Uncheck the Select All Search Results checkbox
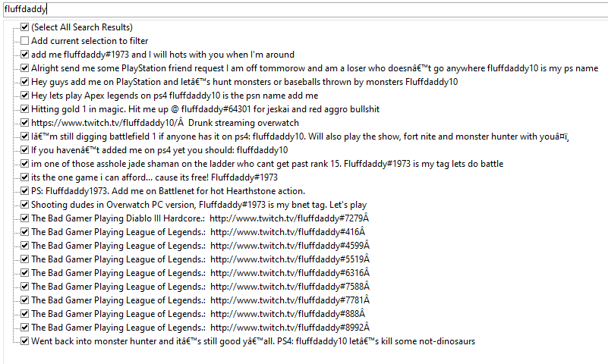The image size is (608, 364). click(x=25, y=27)
